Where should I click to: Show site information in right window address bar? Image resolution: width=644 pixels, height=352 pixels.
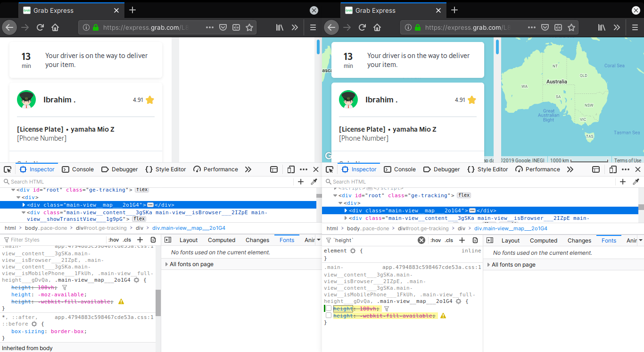point(408,27)
